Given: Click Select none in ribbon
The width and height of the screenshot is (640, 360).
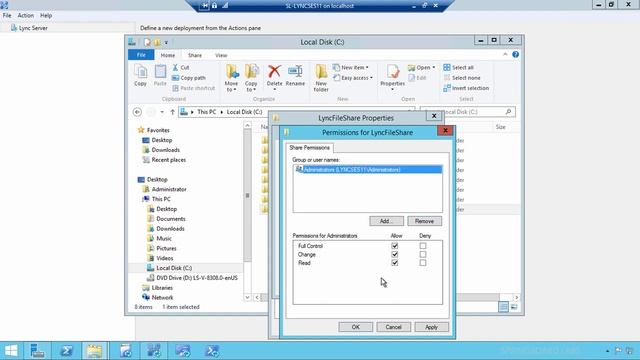Looking at the screenshot, I should [x=462, y=78].
